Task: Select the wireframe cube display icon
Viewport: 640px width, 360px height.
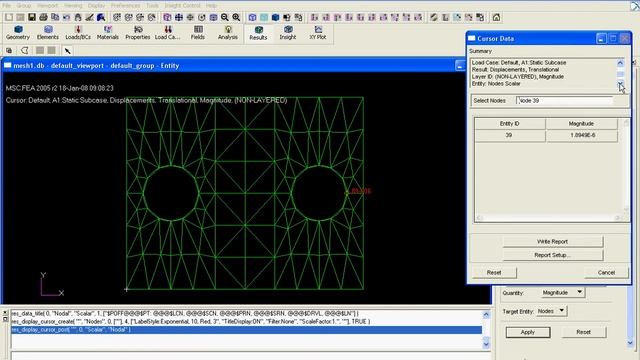Action: (252, 17)
